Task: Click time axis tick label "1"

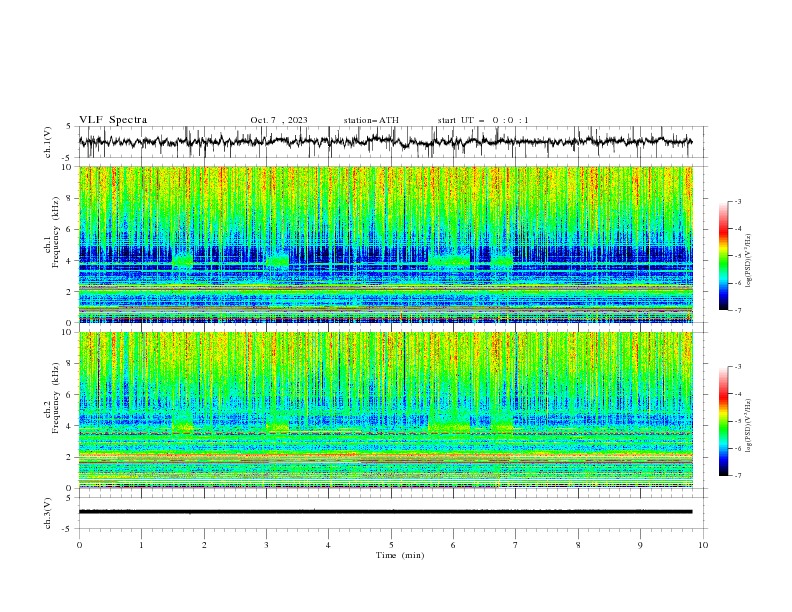Action: click(141, 545)
